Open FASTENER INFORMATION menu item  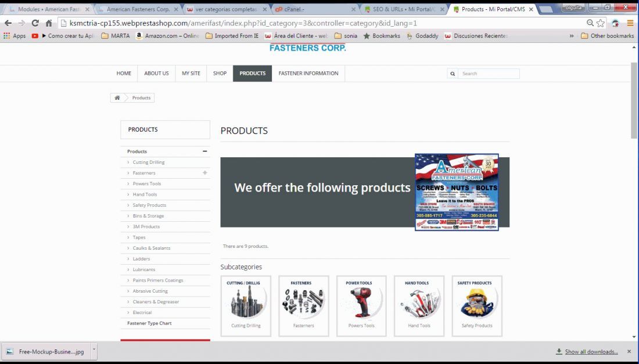coord(308,73)
